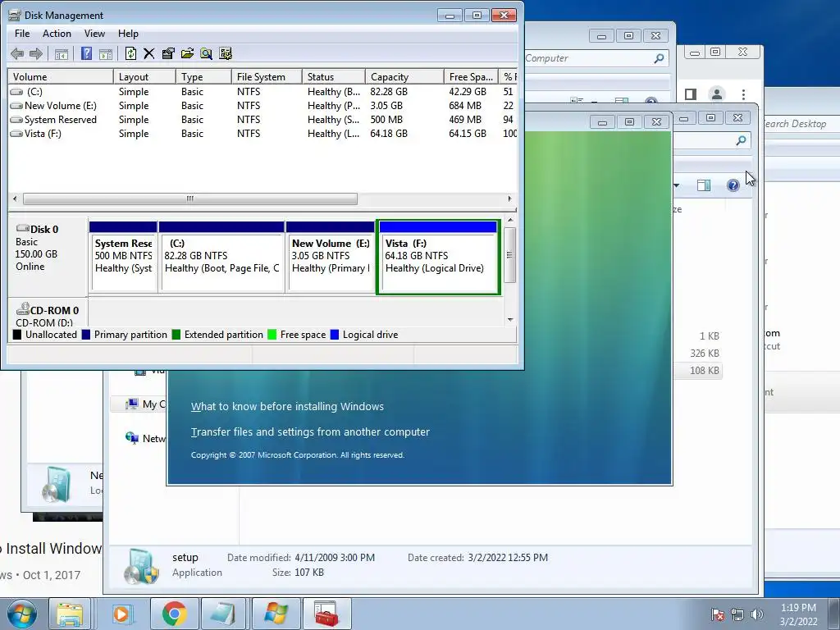This screenshot has width=840, height=630.
Task: Click the volume list scroll right arrow
Action: tap(509, 199)
